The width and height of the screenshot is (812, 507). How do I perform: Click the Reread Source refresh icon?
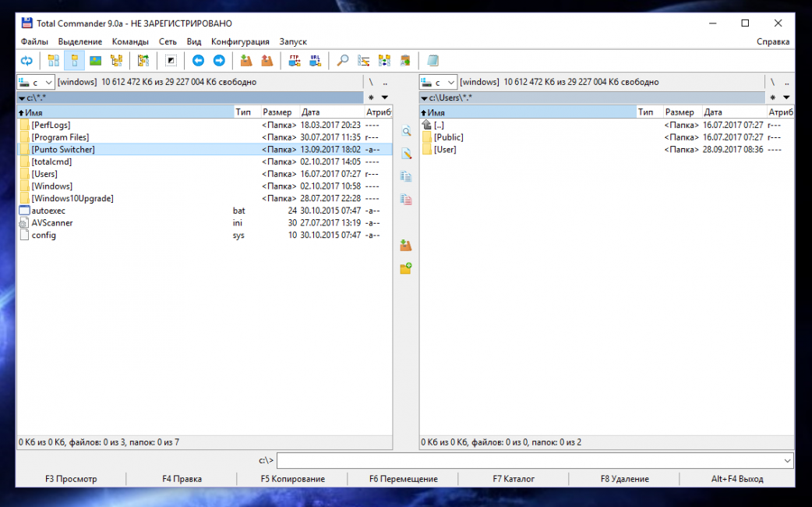(26, 61)
